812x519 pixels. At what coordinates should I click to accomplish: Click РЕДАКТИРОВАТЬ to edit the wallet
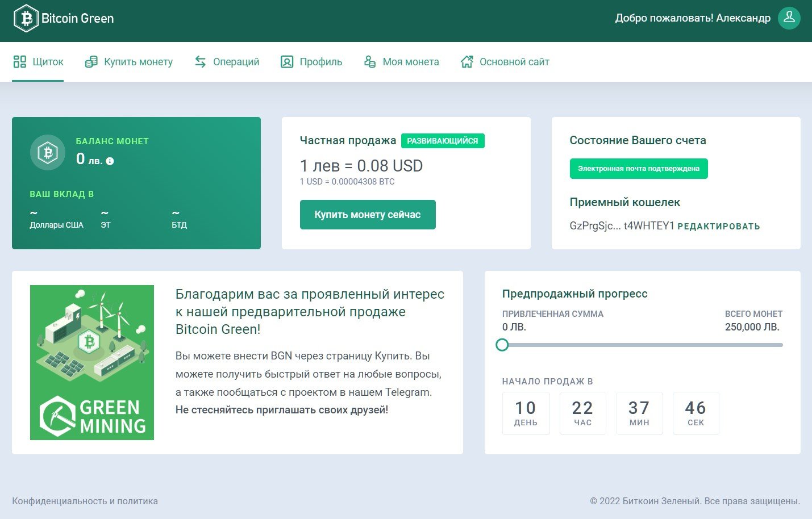pos(719,227)
